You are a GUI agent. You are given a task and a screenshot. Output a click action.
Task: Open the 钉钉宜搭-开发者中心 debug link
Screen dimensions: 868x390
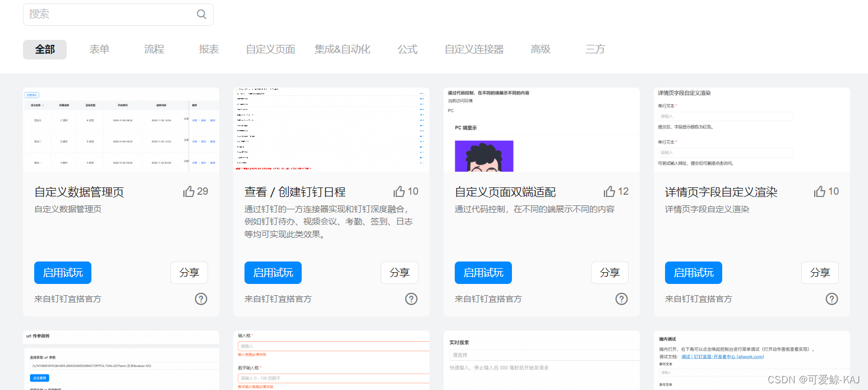coord(723,356)
